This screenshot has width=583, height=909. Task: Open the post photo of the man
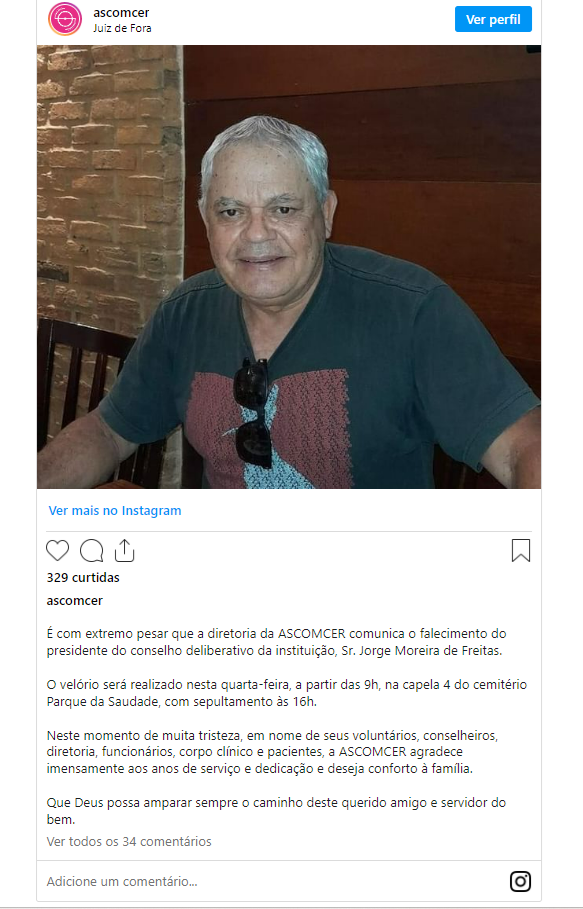click(x=289, y=267)
